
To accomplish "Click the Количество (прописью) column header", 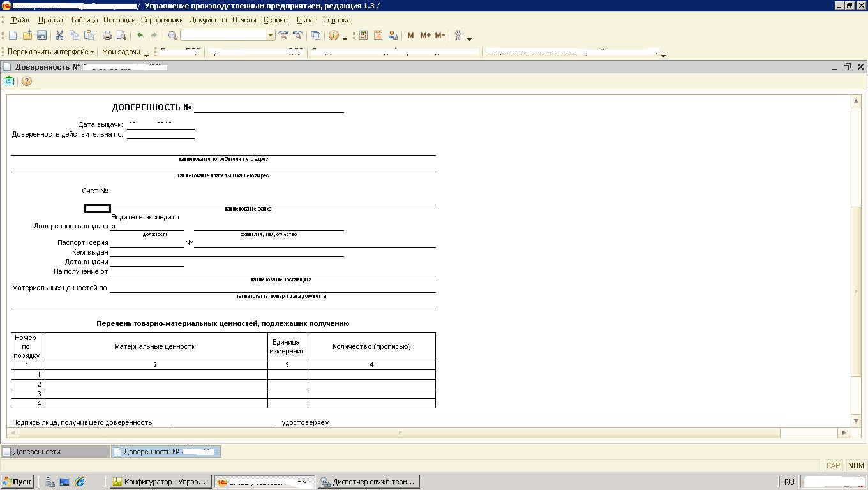I will tap(371, 346).
